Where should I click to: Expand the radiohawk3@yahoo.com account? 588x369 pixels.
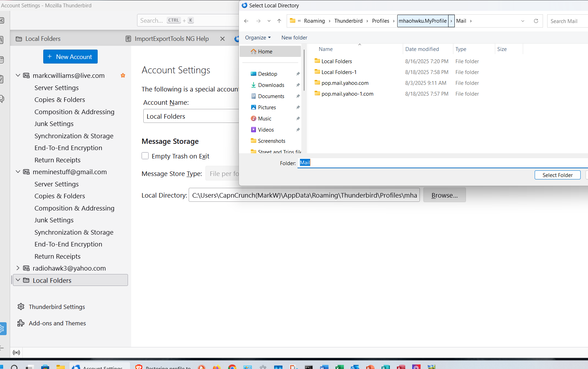coord(18,268)
